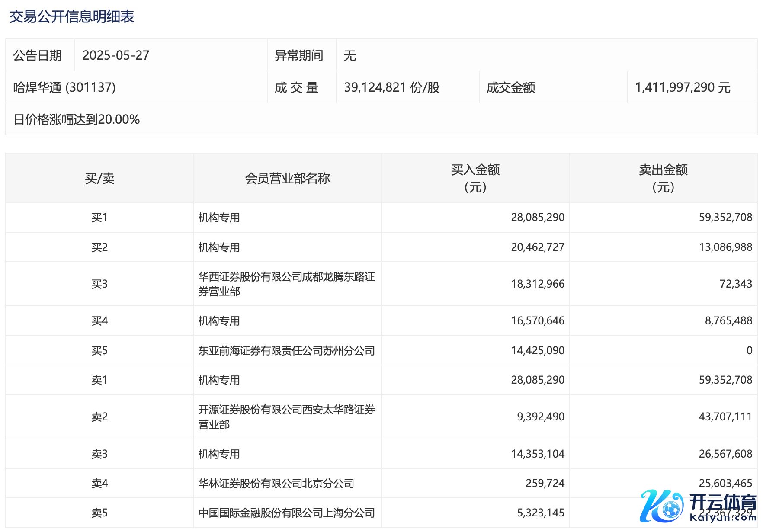763x532 pixels.
Task: Select 东亚前海证券苏州分公司 branch name
Action: 286,350
